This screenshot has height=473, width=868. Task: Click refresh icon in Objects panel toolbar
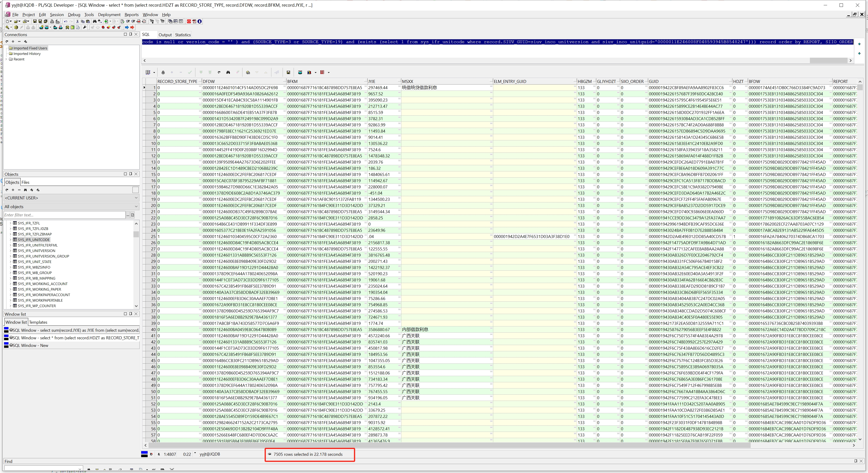(7, 190)
